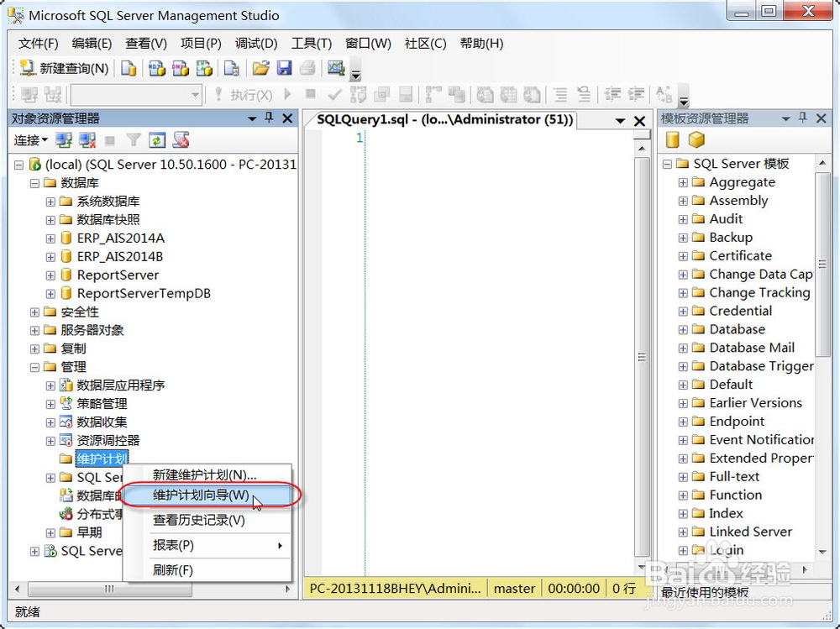Click the Refresh icon in Object Explorer toolbar
Image resolution: width=840 pixels, height=629 pixels.
pos(157,140)
